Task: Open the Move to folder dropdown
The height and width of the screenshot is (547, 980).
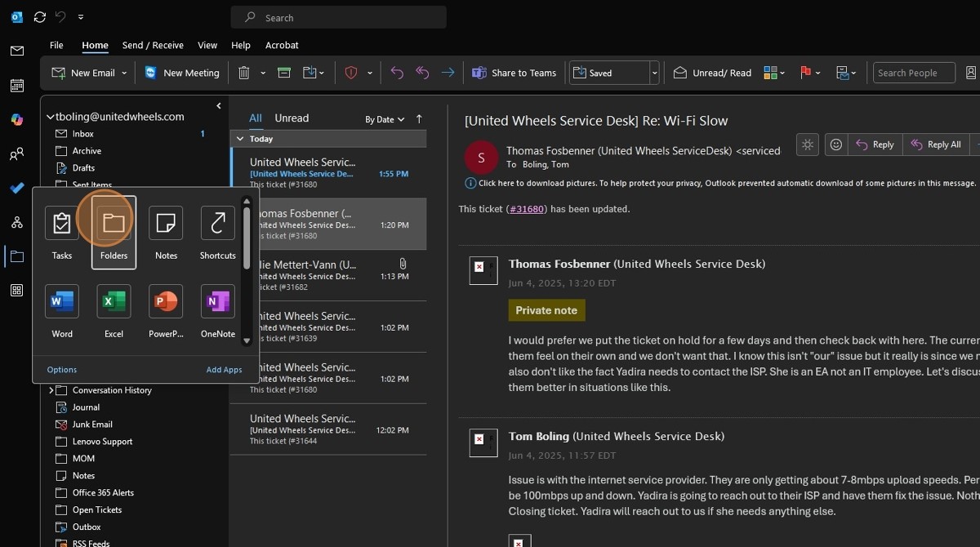Action: (314, 73)
